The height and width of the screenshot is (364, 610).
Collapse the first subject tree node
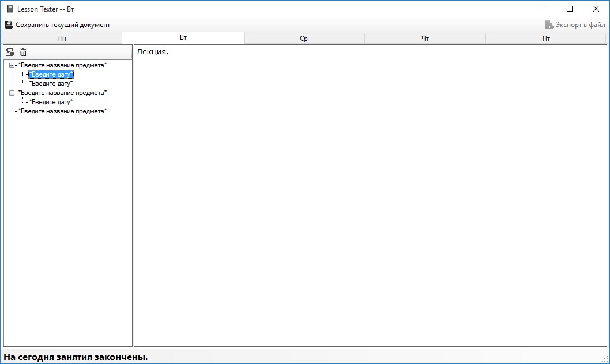tap(12, 65)
